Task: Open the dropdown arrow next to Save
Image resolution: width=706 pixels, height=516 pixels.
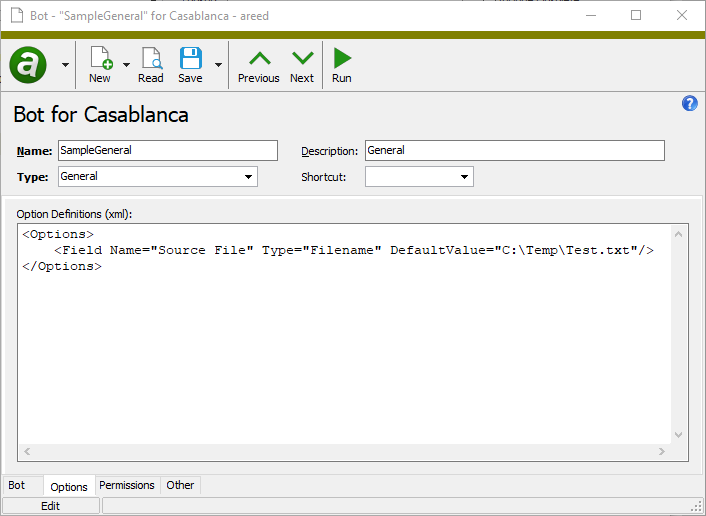Action: point(218,65)
